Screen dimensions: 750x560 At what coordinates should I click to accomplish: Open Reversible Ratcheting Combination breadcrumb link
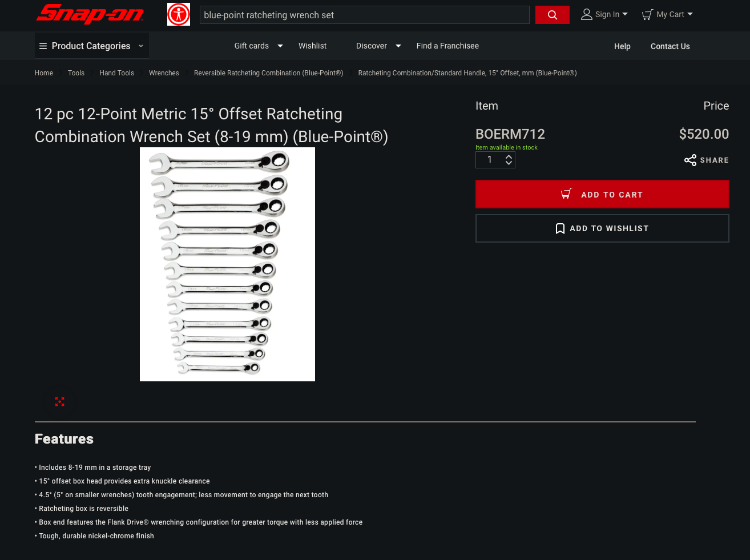268,73
